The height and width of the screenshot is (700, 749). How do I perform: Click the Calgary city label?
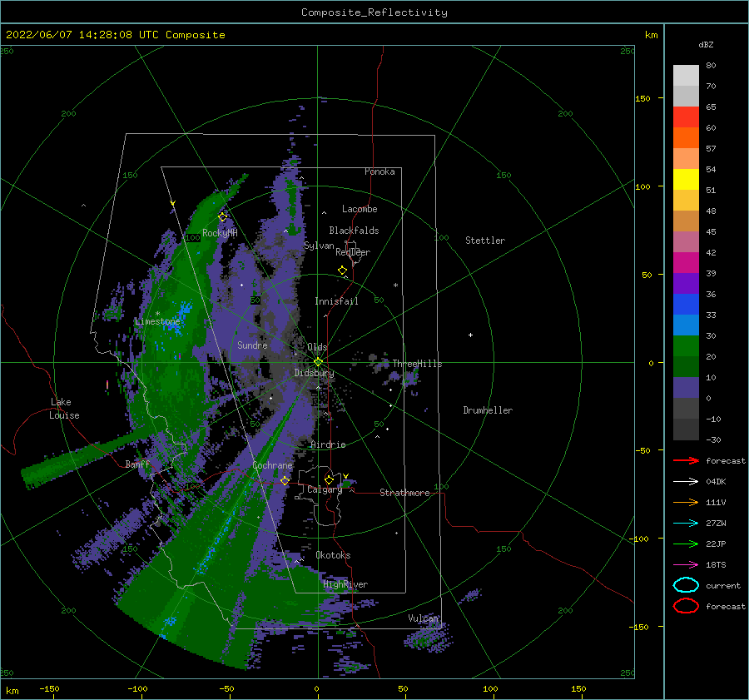coord(325,489)
